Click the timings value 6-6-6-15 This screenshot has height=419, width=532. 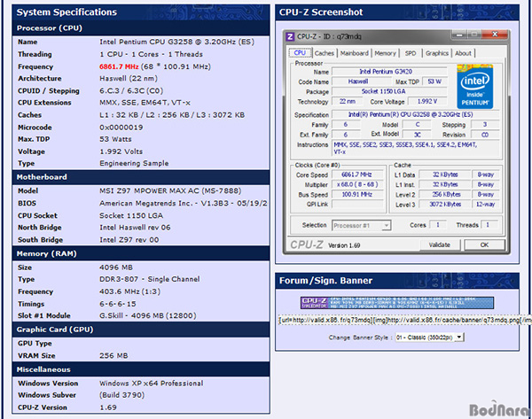(118, 304)
